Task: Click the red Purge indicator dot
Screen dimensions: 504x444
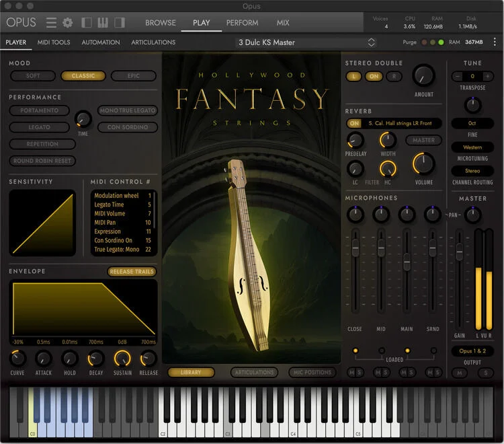Action: tap(424, 42)
